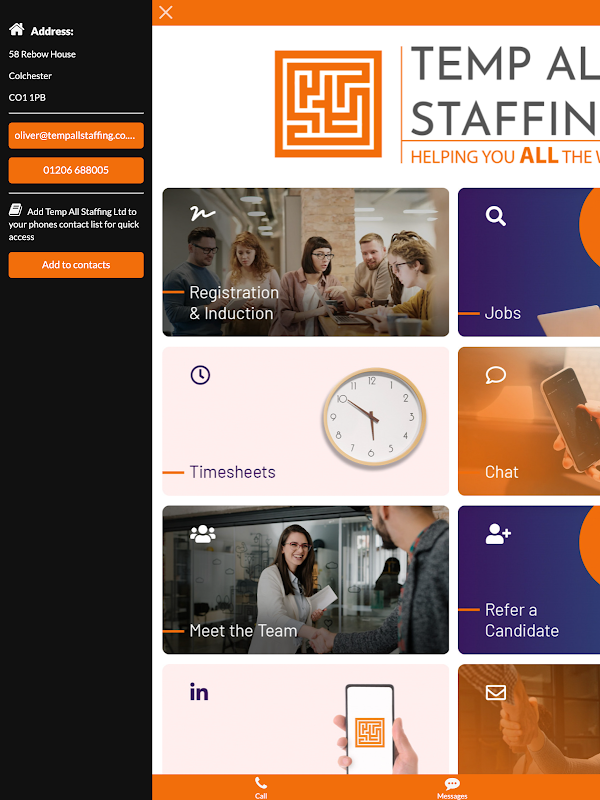Click the clock icon on Timesheets tile
The width and height of the screenshot is (600, 800).
coord(200,375)
